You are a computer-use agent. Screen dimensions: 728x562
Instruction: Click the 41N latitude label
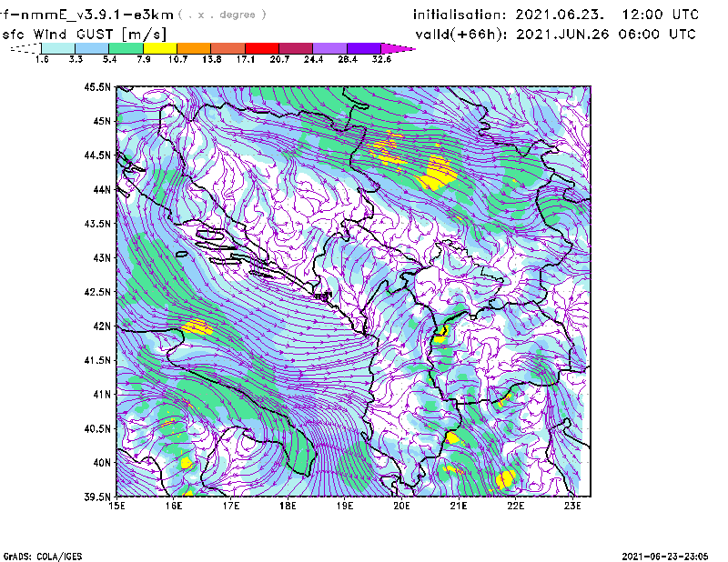[102, 395]
